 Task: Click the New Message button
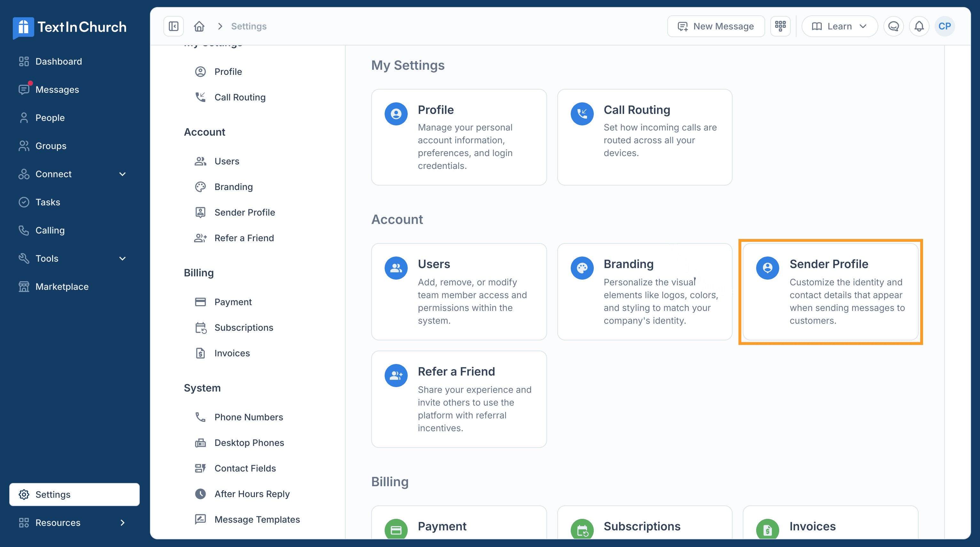point(716,26)
